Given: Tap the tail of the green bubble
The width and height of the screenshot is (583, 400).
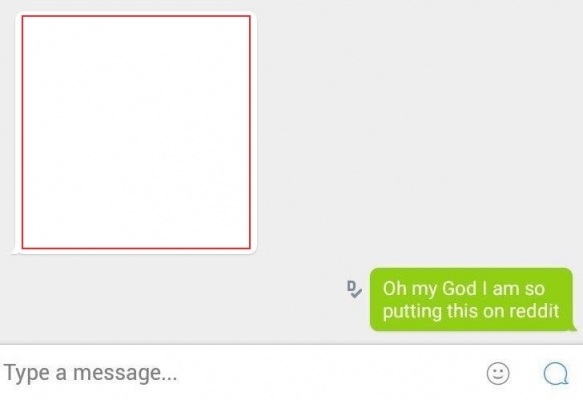Looking at the screenshot, I should click(x=574, y=328).
